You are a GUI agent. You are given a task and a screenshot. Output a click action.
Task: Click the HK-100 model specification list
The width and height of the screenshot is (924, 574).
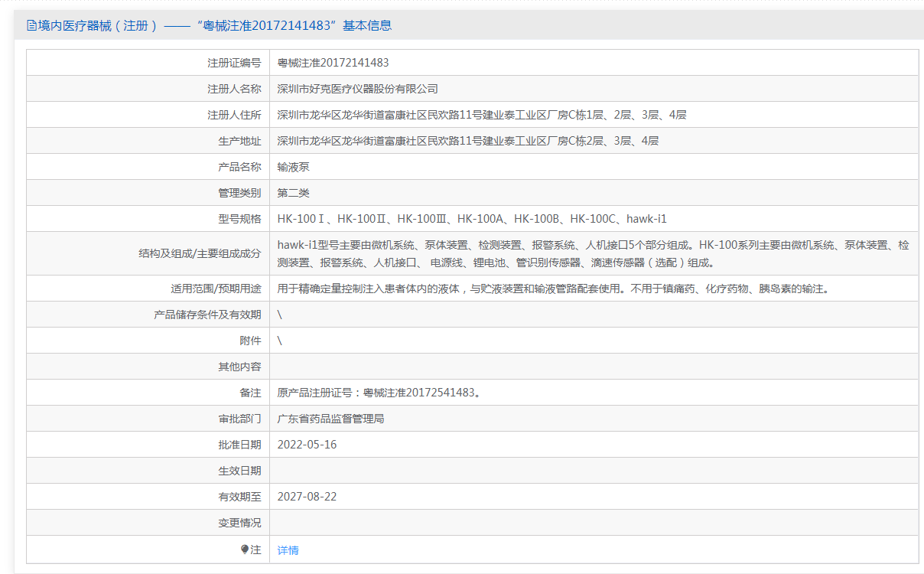pyautogui.click(x=472, y=219)
